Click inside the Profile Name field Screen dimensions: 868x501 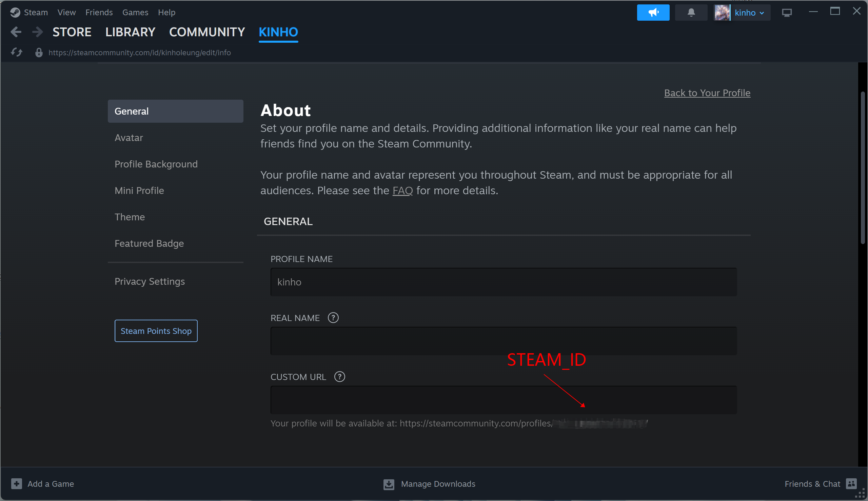tap(503, 282)
